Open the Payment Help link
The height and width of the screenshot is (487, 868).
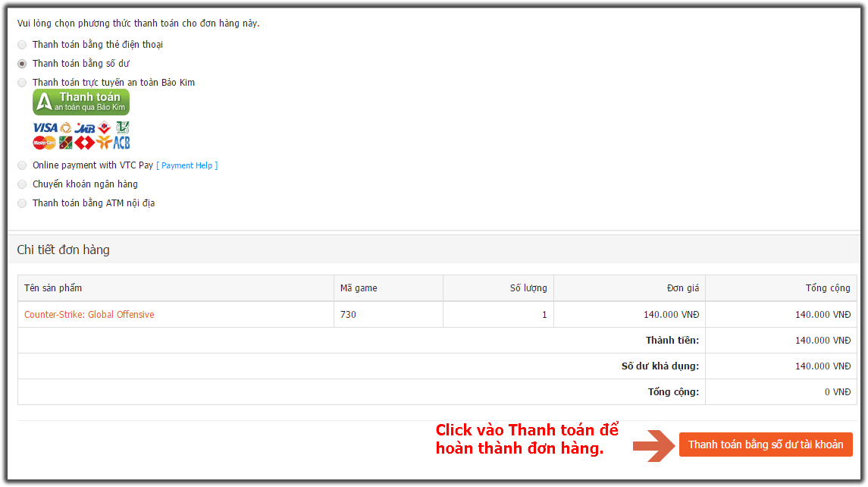click(x=187, y=165)
